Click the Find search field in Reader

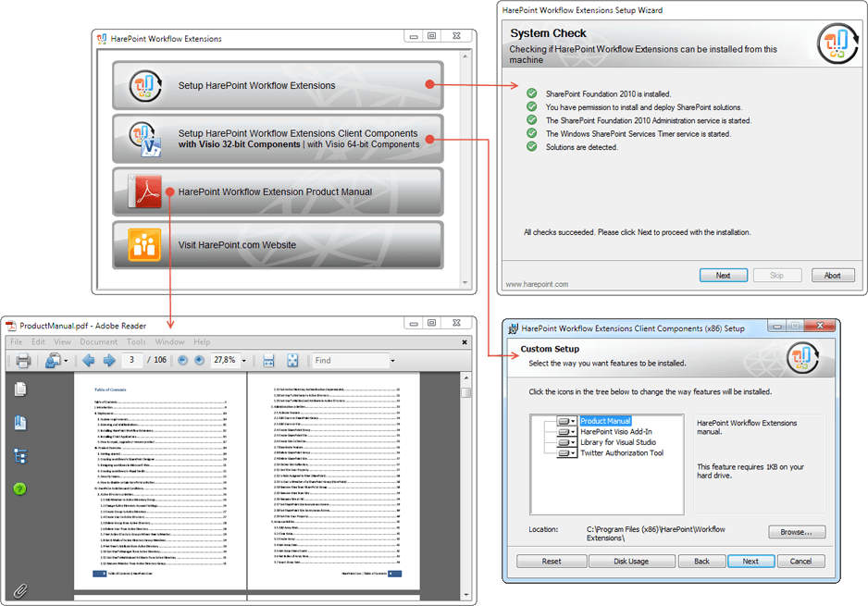point(351,361)
